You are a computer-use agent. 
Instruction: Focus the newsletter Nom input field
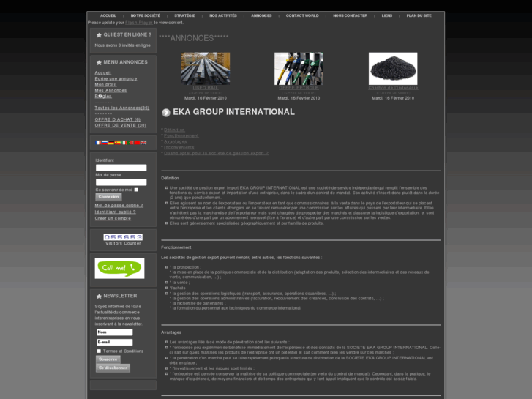tap(115, 332)
